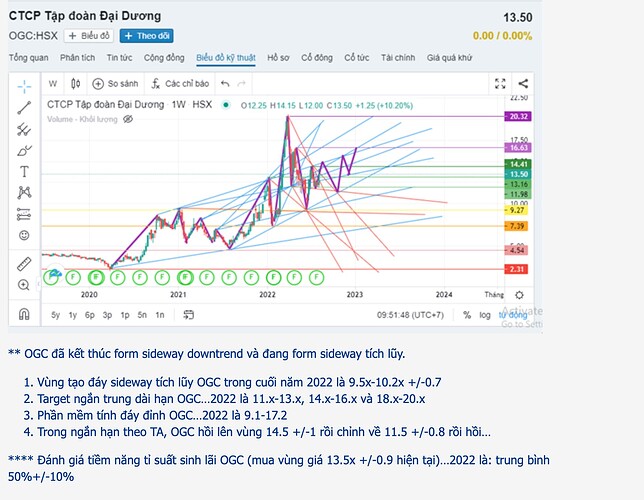Open the Cổ đông tab
This screenshot has height=500, width=644.
pos(317,58)
